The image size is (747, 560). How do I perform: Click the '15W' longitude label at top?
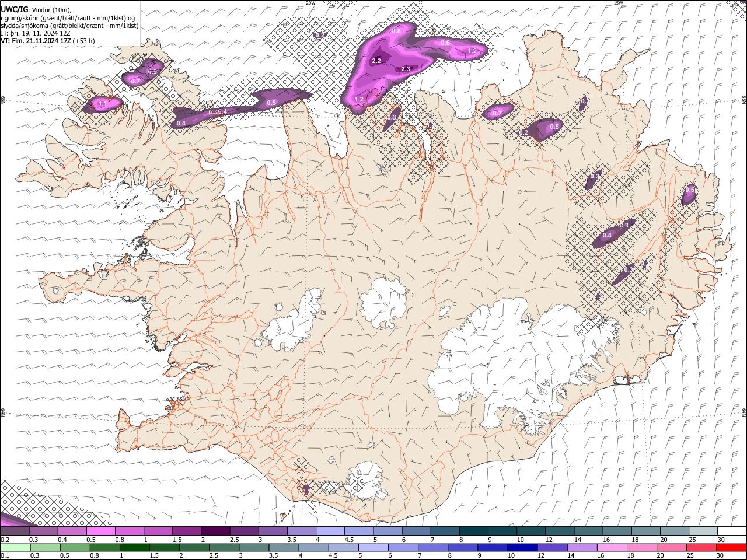[618, 3]
